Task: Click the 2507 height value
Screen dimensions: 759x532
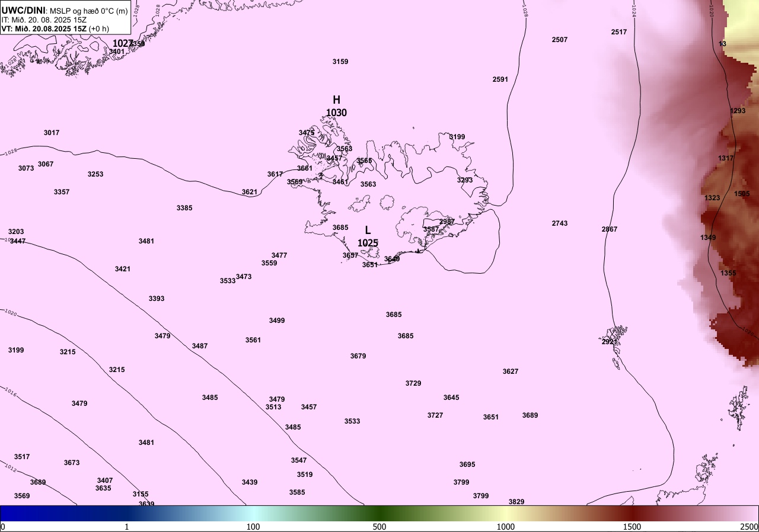Action: click(x=560, y=40)
